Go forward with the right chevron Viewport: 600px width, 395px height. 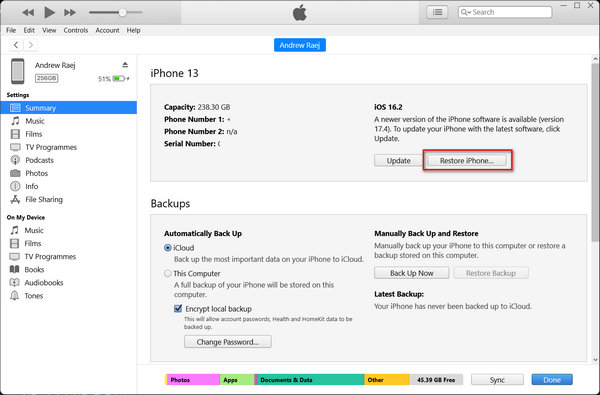pyautogui.click(x=31, y=45)
